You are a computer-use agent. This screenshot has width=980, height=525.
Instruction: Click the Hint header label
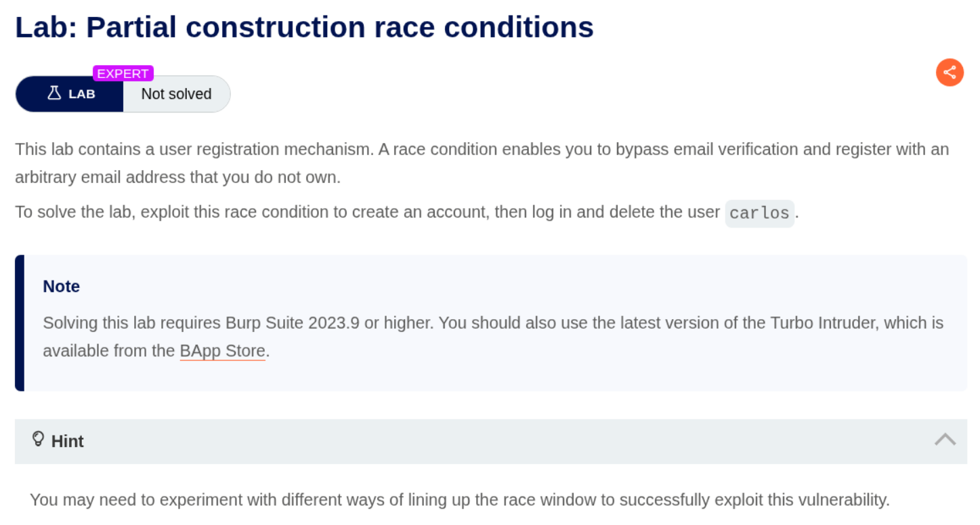(x=68, y=441)
